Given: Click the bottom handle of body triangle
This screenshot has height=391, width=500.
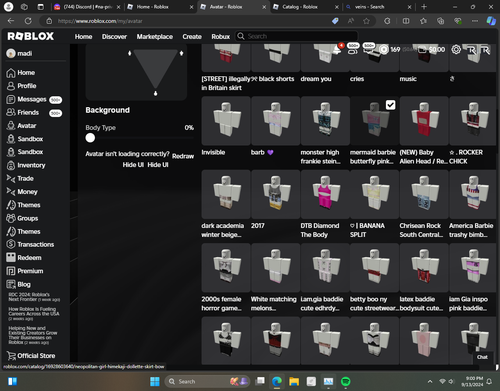Looking at the screenshot, I should (x=155, y=93).
